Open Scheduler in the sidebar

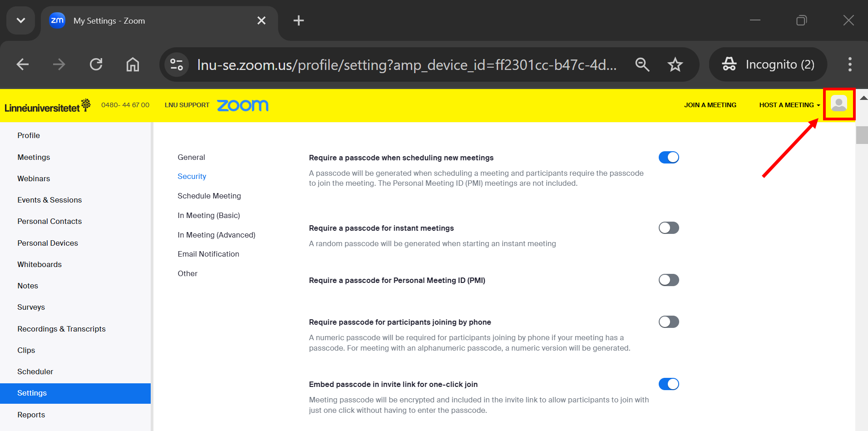35,372
